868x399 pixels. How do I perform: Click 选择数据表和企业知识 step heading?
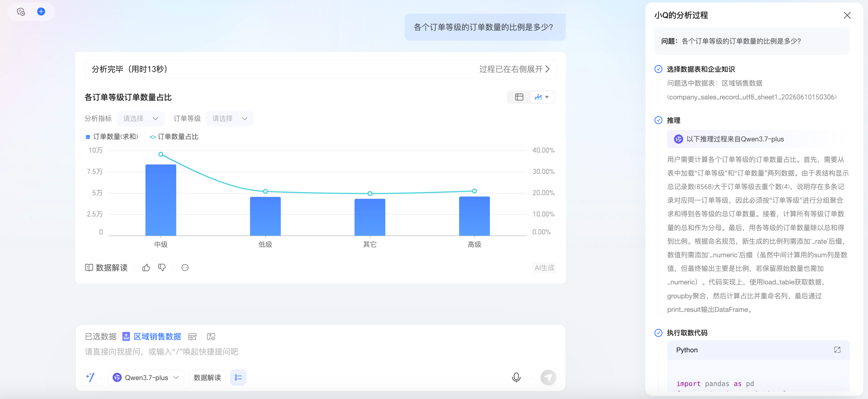701,69
